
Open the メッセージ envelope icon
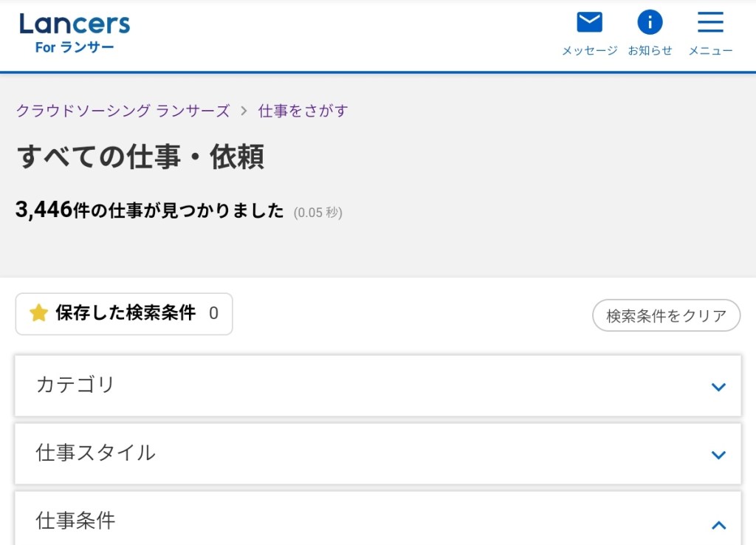tap(589, 22)
